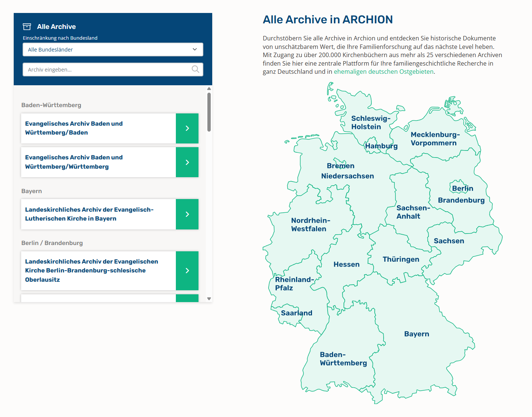Click the Bayern group heading in list

pos(32,191)
